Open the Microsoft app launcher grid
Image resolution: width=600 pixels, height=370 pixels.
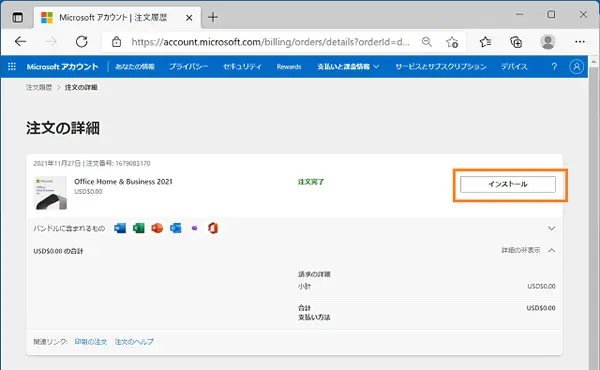coord(12,67)
